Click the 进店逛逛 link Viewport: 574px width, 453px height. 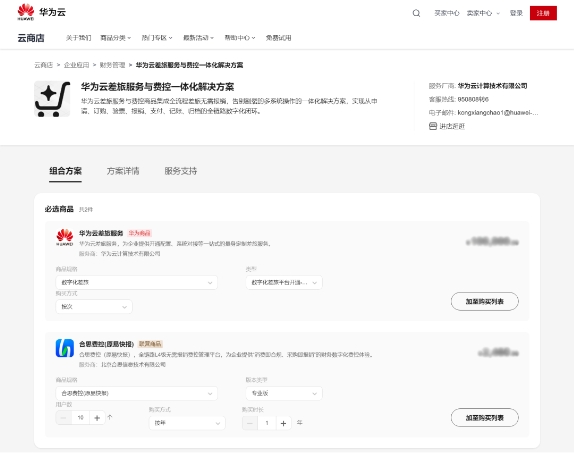(452, 126)
